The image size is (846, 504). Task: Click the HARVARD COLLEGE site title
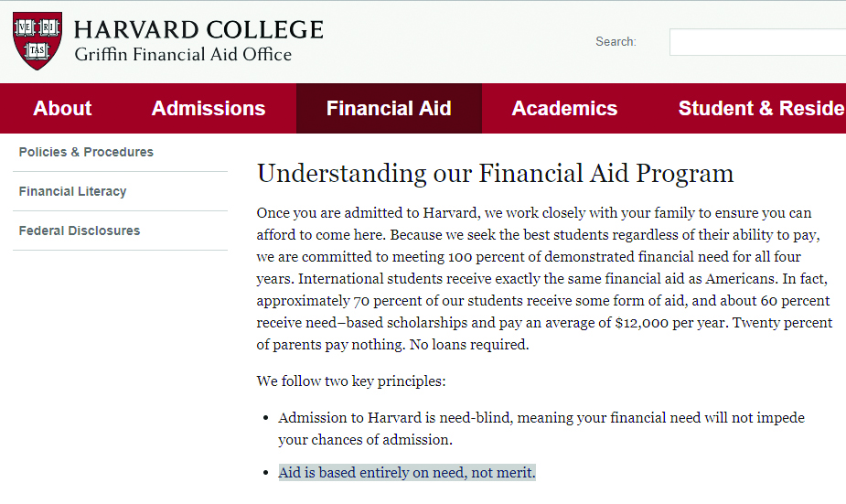[198, 29]
